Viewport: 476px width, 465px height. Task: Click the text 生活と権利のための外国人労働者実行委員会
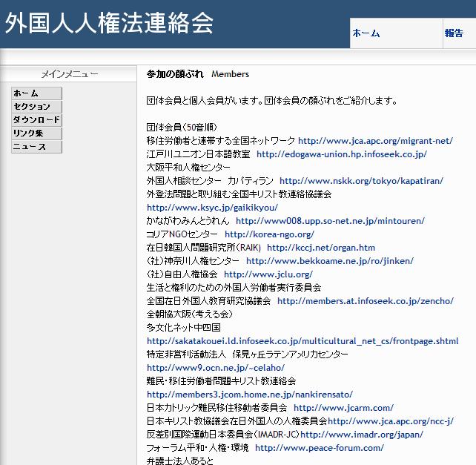click(x=234, y=288)
